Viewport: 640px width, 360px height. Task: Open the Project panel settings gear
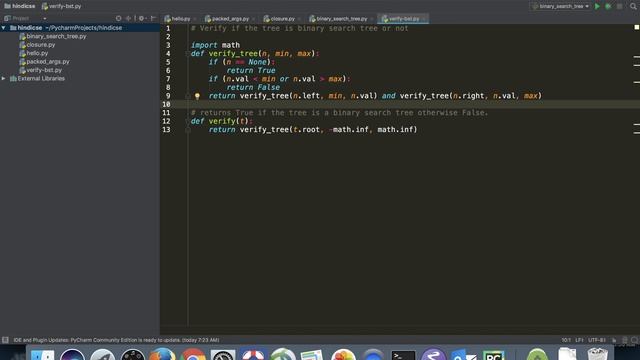(x=142, y=18)
